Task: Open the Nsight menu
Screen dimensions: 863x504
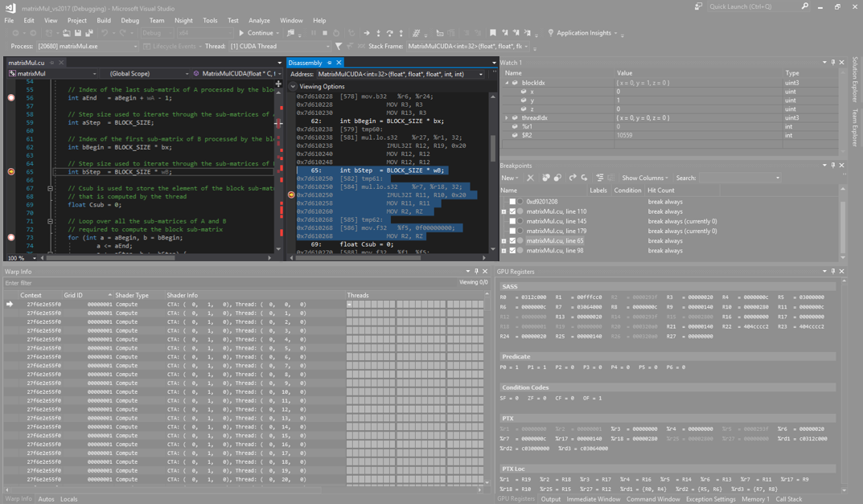Action: click(183, 20)
